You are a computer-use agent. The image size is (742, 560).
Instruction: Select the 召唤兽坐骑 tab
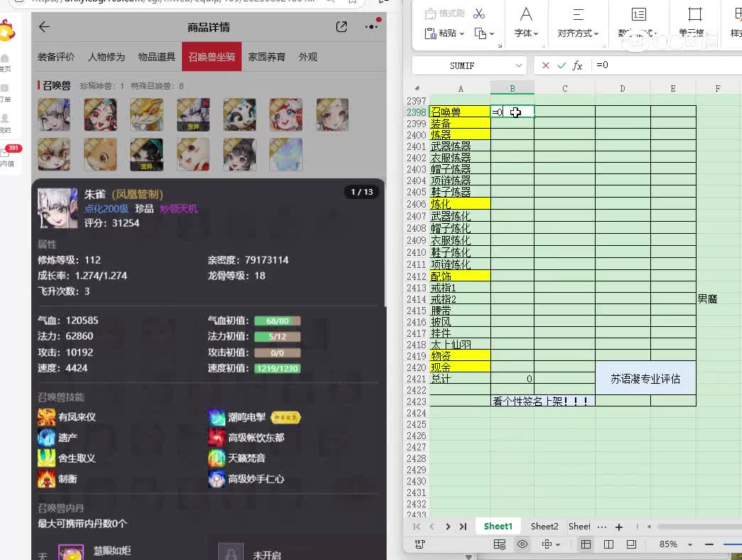point(212,57)
